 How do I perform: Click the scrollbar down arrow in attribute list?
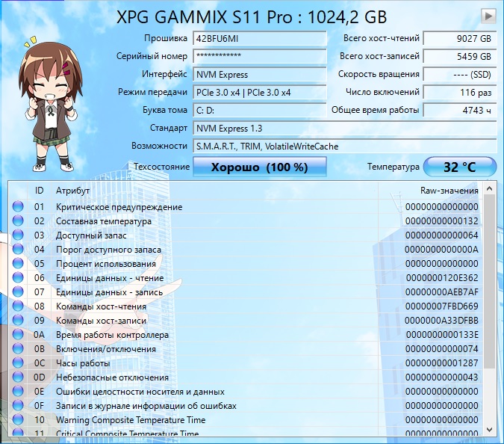point(489,430)
